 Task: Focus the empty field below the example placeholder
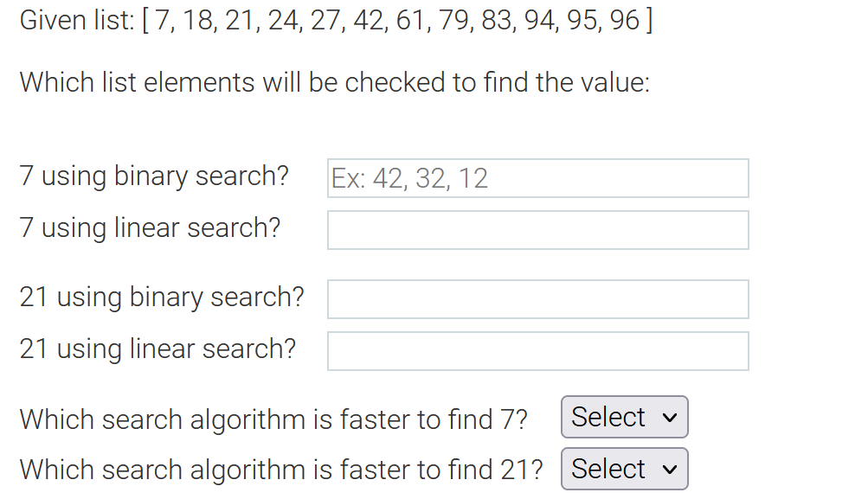pyautogui.click(x=537, y=229)
